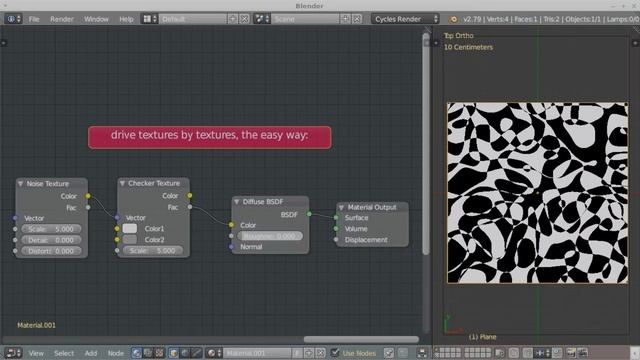This screenshot has width=640, height=360.
Task: Click the Material.001 name field
Action: click(x=257, y=353)
